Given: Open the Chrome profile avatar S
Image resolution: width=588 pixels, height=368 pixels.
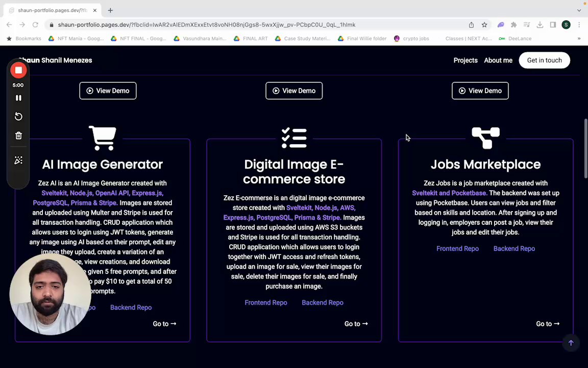Looking at the screenshot, I should tap(566, 25).
